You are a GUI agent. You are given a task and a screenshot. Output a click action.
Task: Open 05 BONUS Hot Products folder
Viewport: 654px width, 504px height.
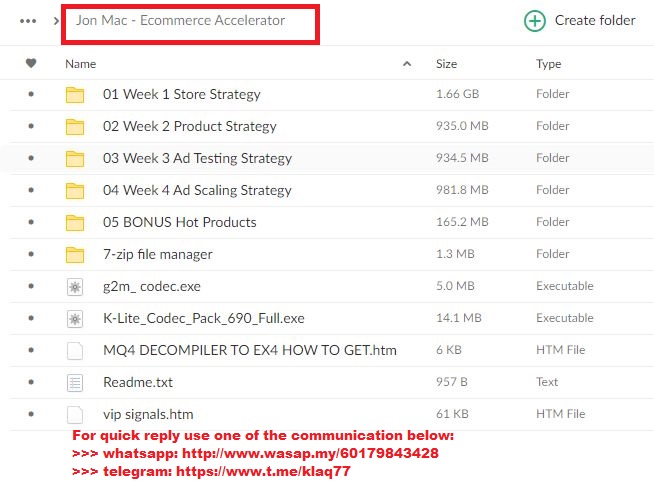(x=180, y=222)
